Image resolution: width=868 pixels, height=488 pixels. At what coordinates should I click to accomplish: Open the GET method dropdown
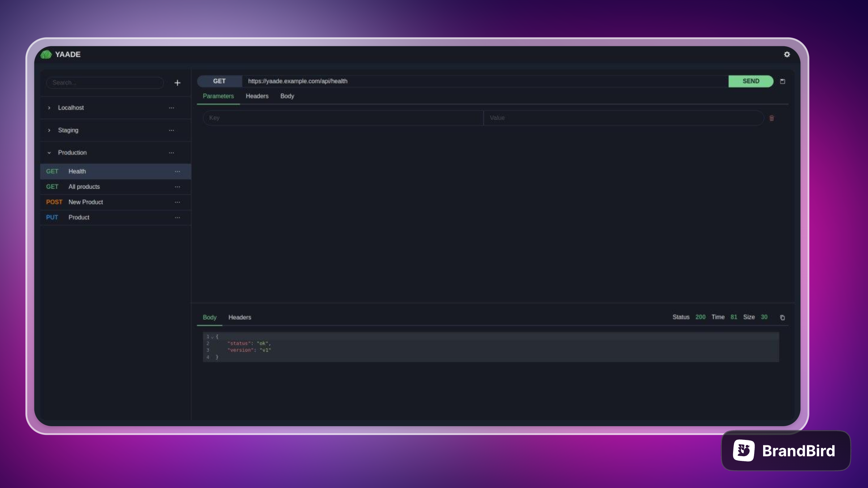point(220,81)
